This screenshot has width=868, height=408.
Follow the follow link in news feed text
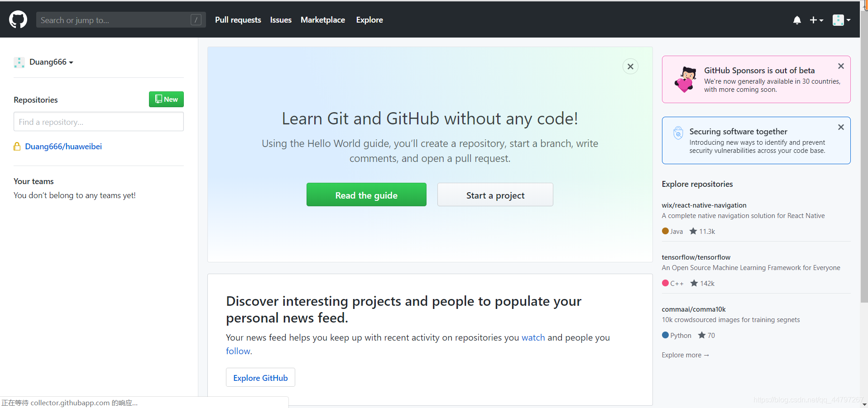tap(238, 351)
